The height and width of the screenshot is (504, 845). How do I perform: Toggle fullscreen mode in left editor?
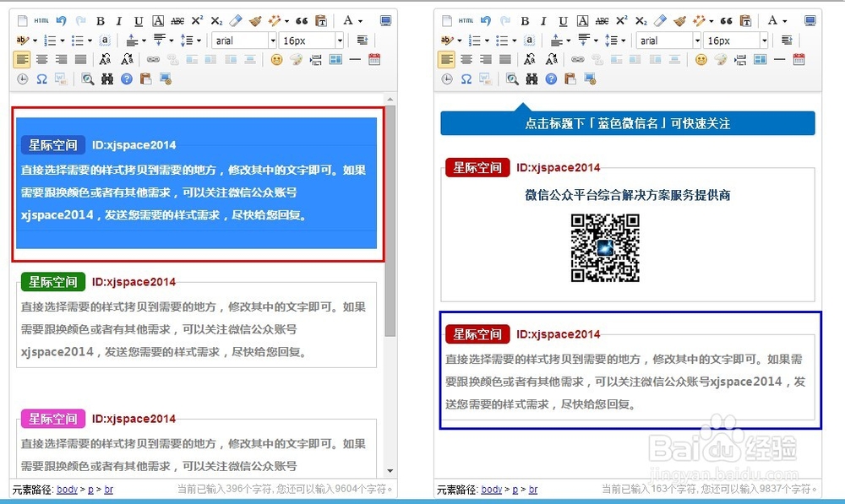pos(385,21)
